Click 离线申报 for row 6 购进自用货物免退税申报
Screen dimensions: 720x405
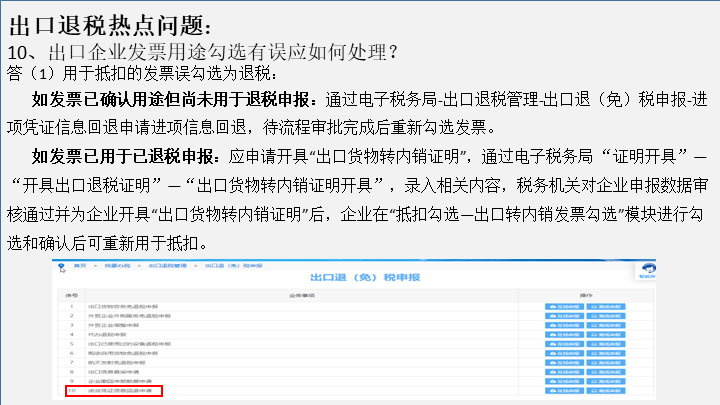point(606,353)
